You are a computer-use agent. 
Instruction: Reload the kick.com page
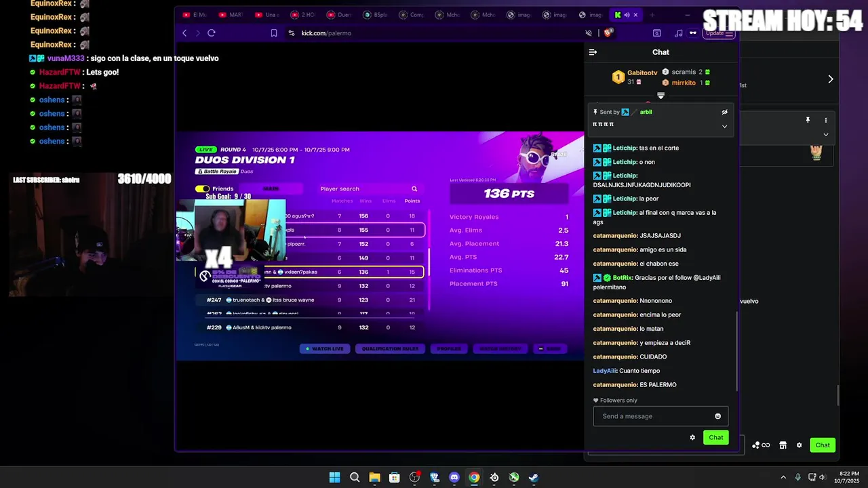(212, 33)
